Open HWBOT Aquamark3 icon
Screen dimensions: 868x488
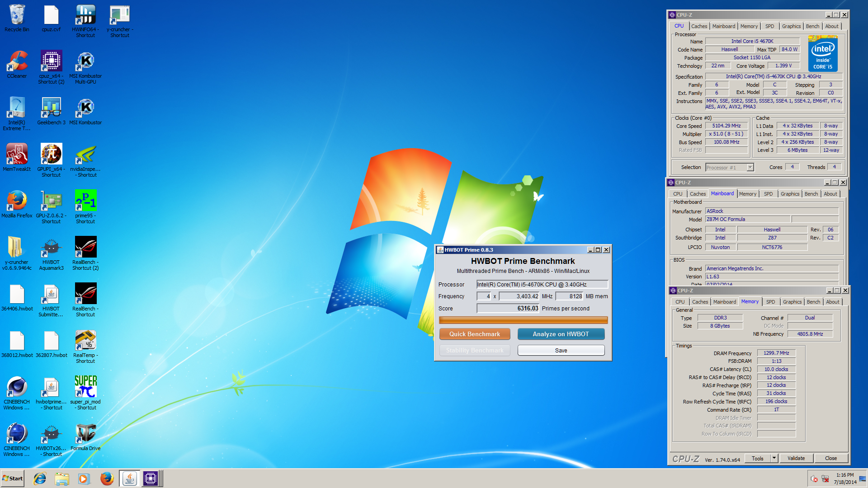coord(51,253)
